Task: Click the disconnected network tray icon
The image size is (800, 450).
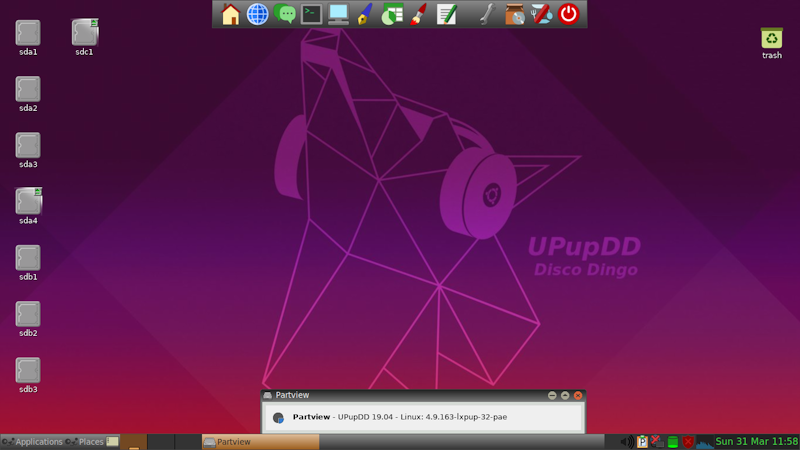Action: (657, 442)
